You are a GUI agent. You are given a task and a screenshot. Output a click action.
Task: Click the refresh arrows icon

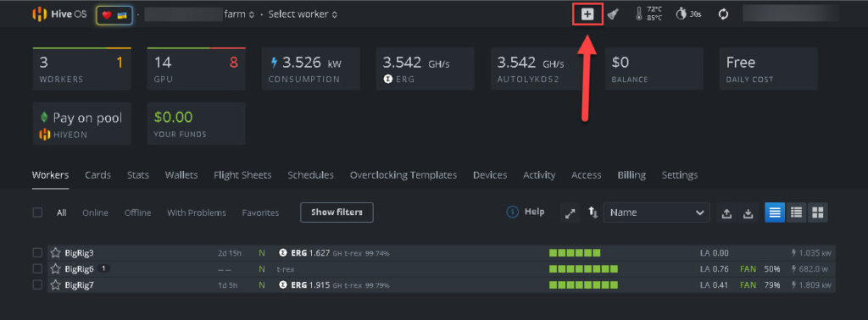pos(723,14)
